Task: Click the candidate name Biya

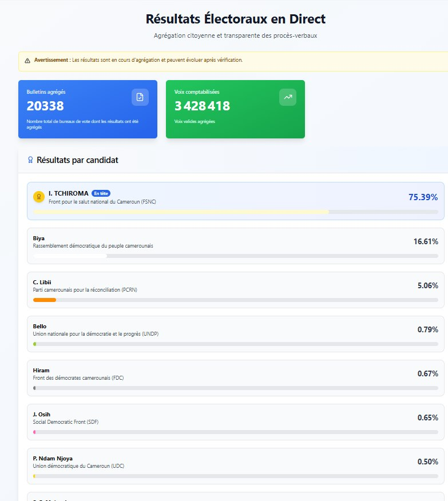Action: pos(39,238)
